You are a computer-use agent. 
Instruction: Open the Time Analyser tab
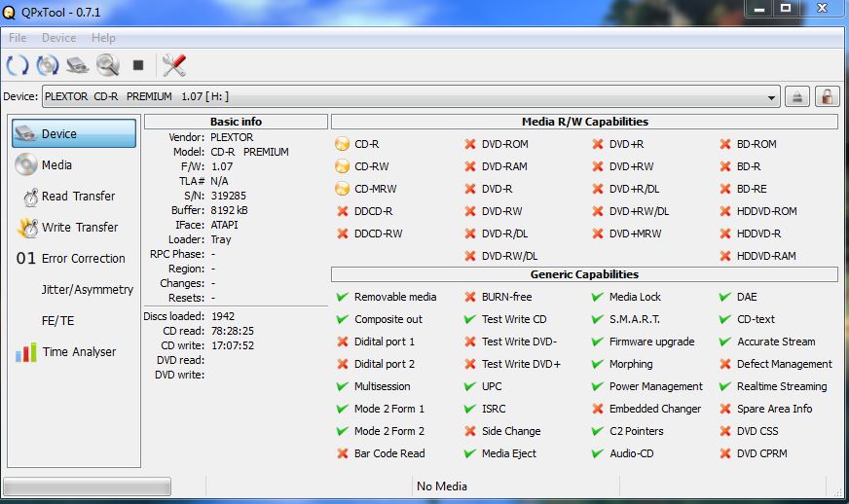74,352
